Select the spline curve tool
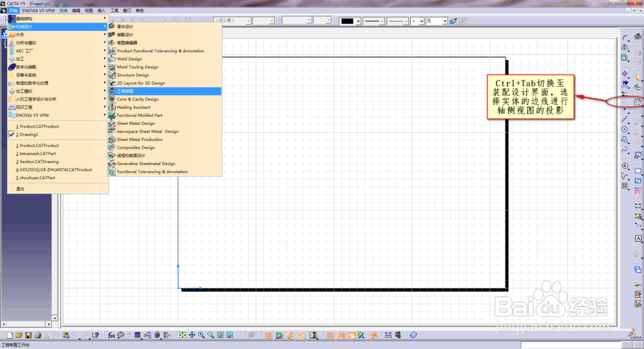 pos(625,150)
